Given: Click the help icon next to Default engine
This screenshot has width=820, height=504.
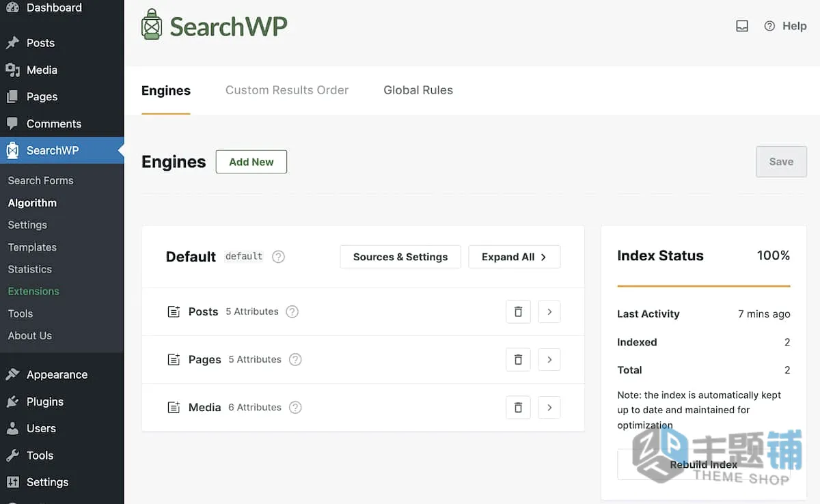Looking at the screenshot, I should tap(278, 257).
